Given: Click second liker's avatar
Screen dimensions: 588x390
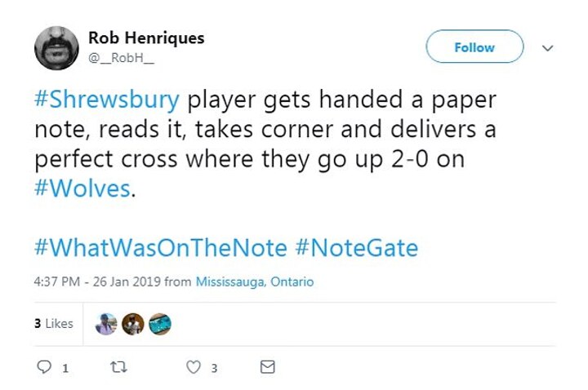Looking at the screenshot, I should click(x=133, y=324).
